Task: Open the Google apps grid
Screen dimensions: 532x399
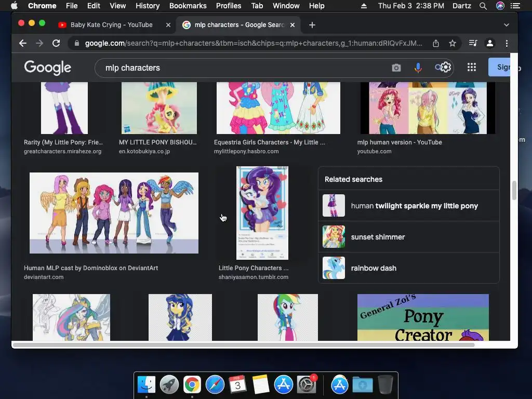Action: tap(472, 67)
